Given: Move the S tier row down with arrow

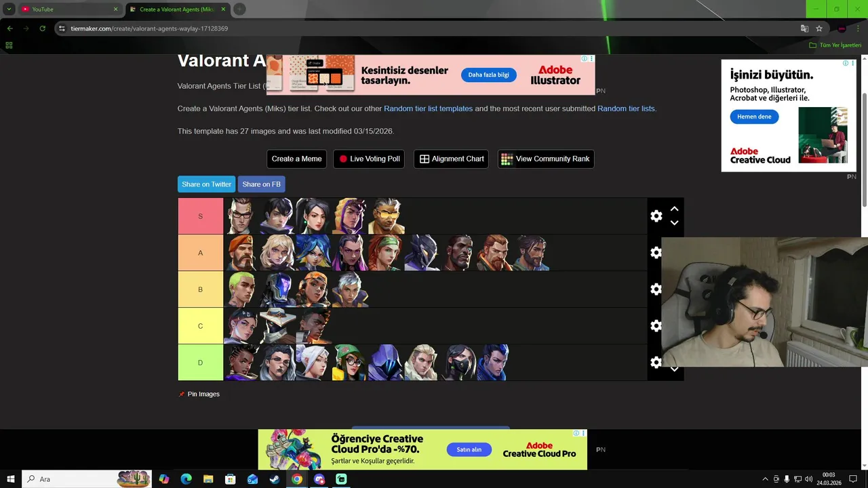Looking at the screenshot, I should [674, 223].
